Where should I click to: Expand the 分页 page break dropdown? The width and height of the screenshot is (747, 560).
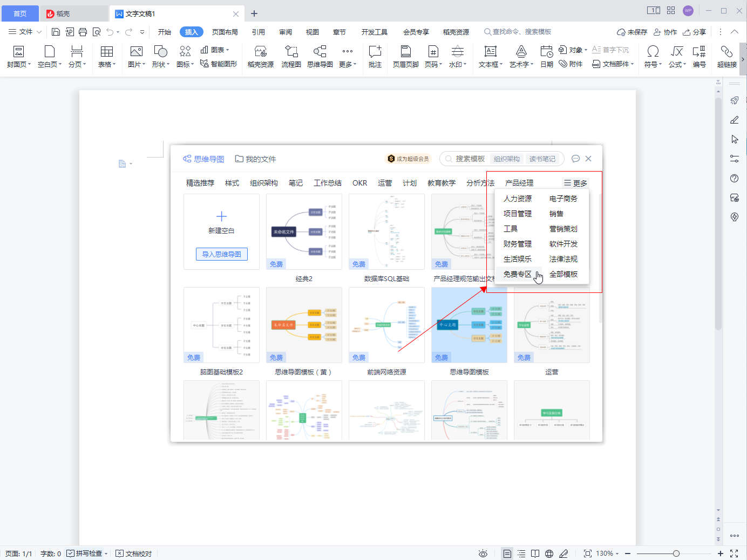coord(85,64)
